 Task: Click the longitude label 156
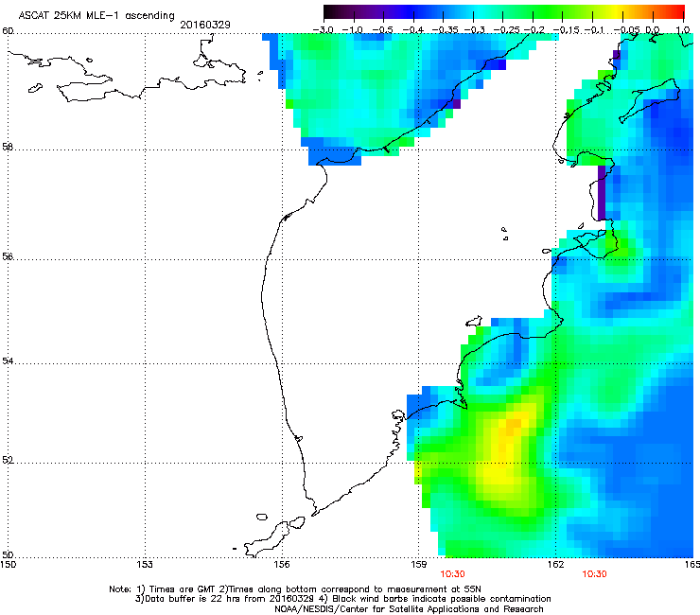[x=282, y=565]
